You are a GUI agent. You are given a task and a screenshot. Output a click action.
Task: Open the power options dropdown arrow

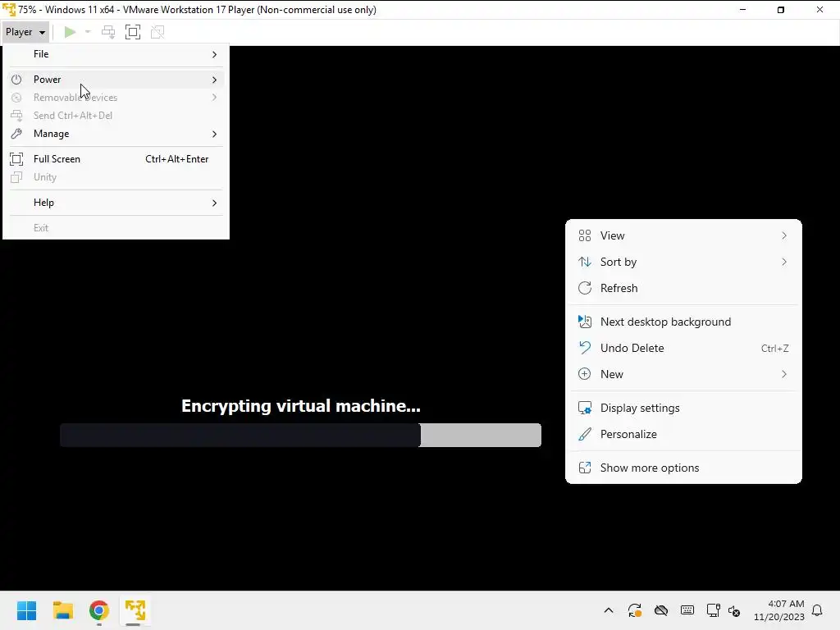(88, 32)
